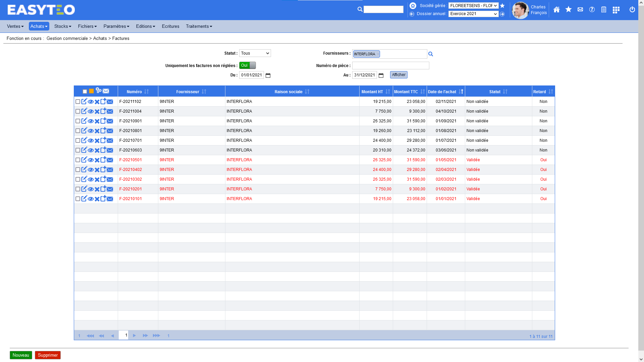Toggle unpaid invoices only switch

tap(248, 65)
